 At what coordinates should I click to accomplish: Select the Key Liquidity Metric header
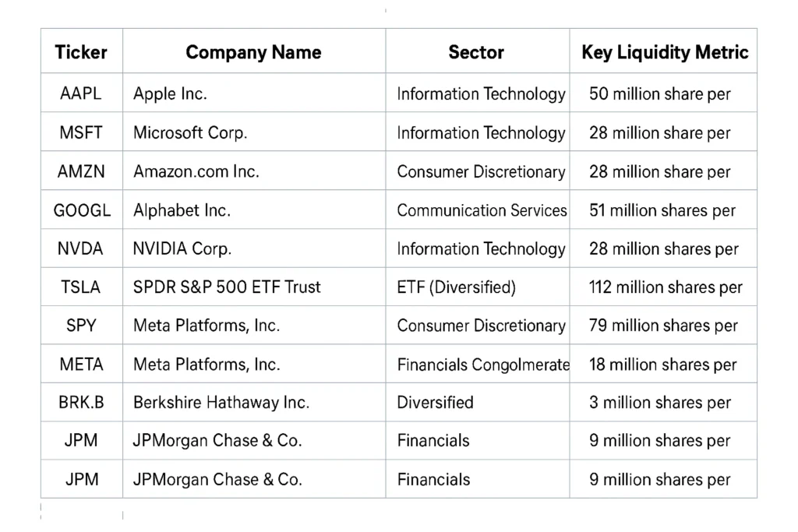click(664, 52)
